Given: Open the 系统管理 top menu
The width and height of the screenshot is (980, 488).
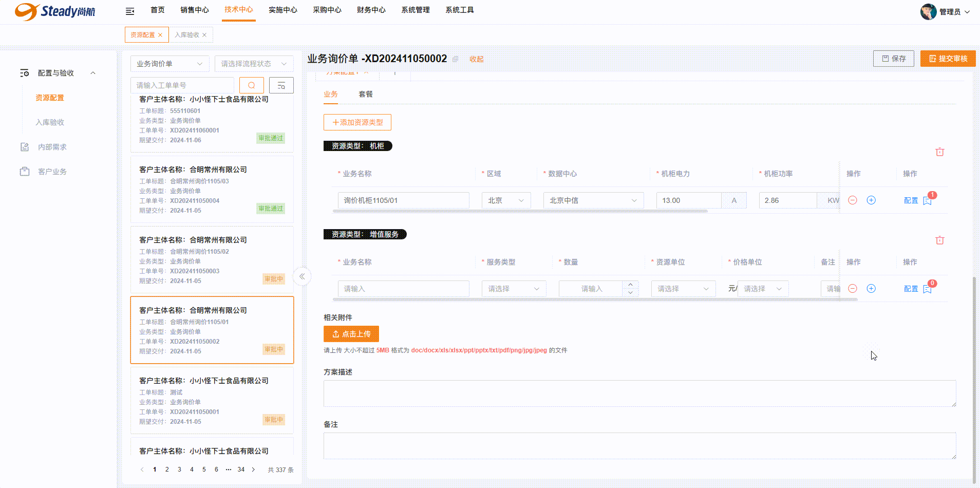Looking at the screenshot, I should (416, 10).
